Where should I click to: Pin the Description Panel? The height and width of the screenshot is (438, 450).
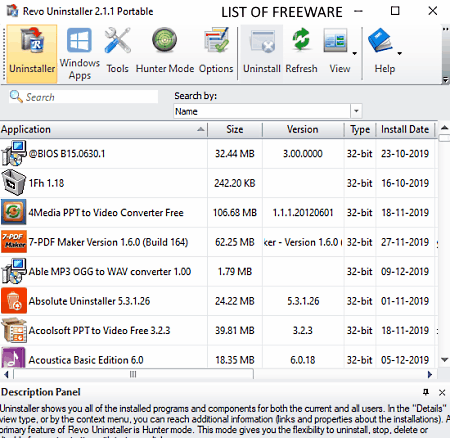pyautogui.click(x=426, y=392)
